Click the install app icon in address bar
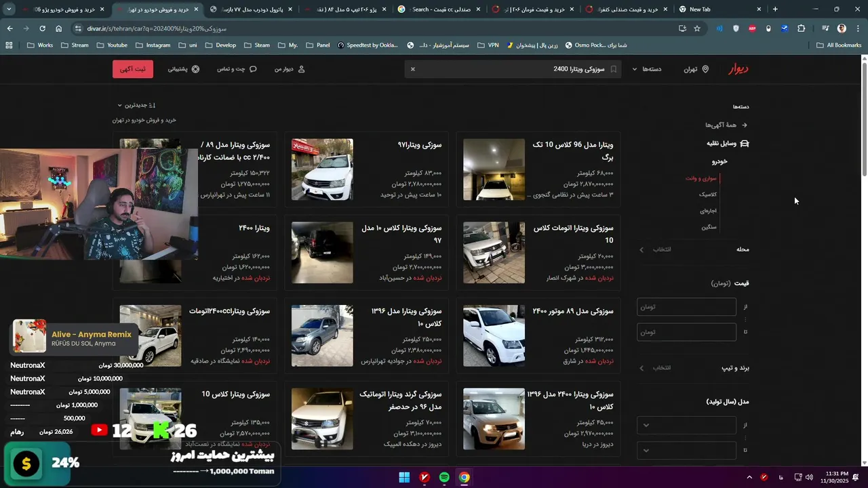The image size is (868, 488). pyautogui.click(x=682, y=28)
